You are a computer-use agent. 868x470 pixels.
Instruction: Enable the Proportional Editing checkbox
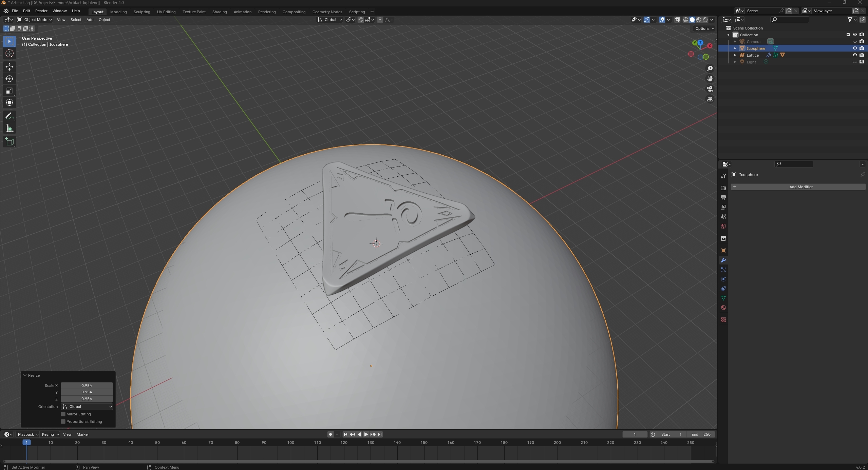[x=63, y=422]
